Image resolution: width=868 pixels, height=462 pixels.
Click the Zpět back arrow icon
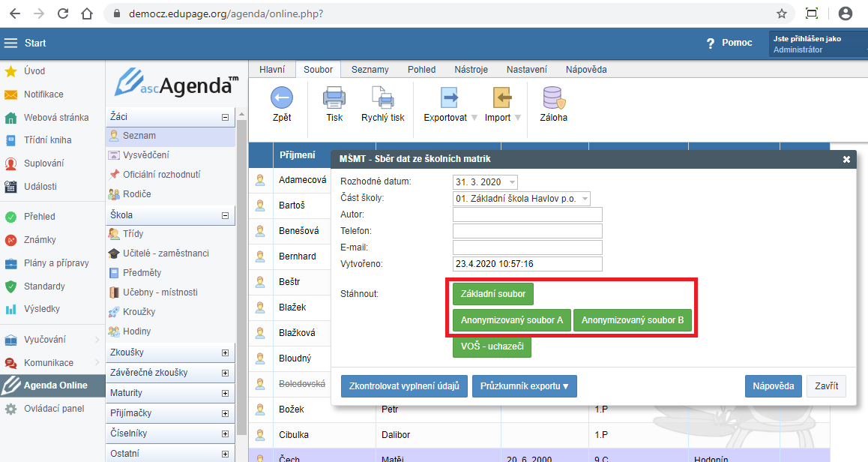[282, 97]
